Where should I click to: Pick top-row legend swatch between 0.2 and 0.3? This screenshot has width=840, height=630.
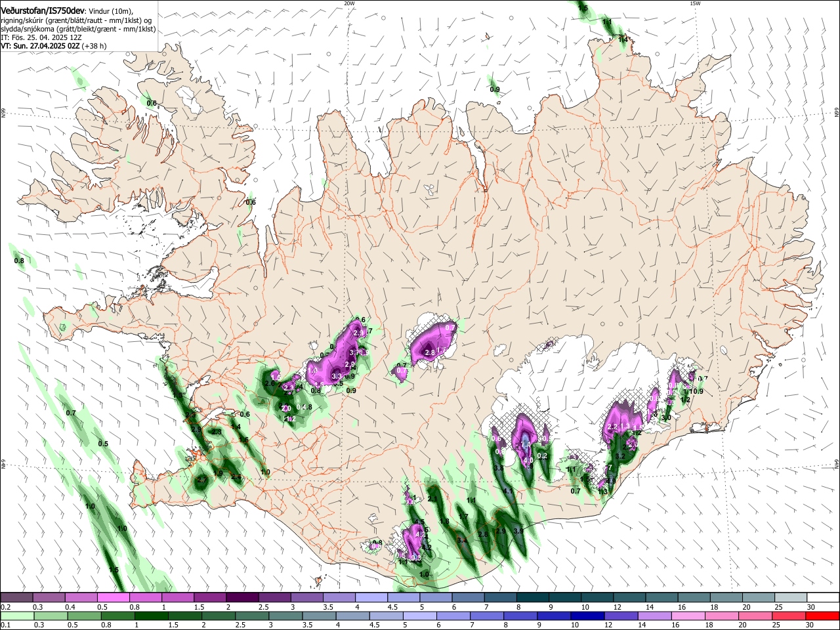coord(16,598)
